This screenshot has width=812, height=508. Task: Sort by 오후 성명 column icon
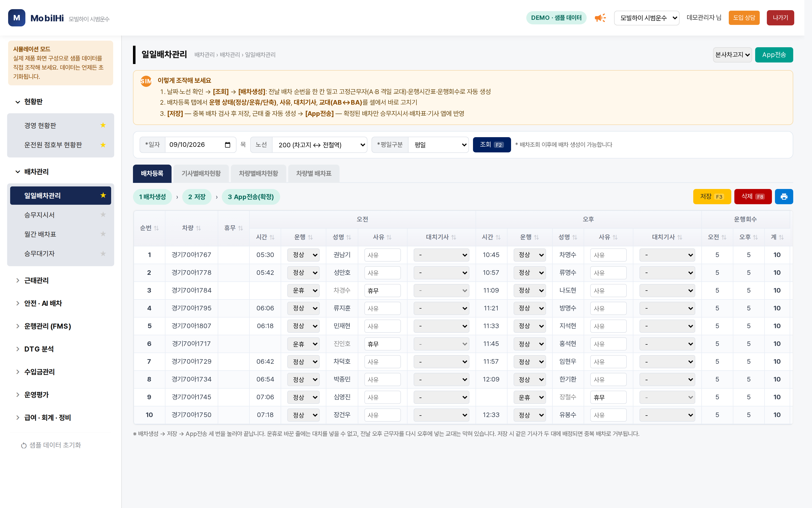574,237
